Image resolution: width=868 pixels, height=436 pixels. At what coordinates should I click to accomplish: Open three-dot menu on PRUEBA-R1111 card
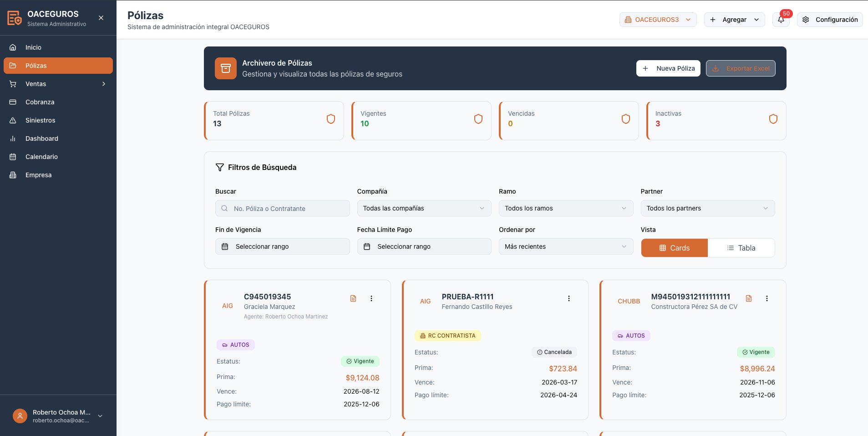569,298
